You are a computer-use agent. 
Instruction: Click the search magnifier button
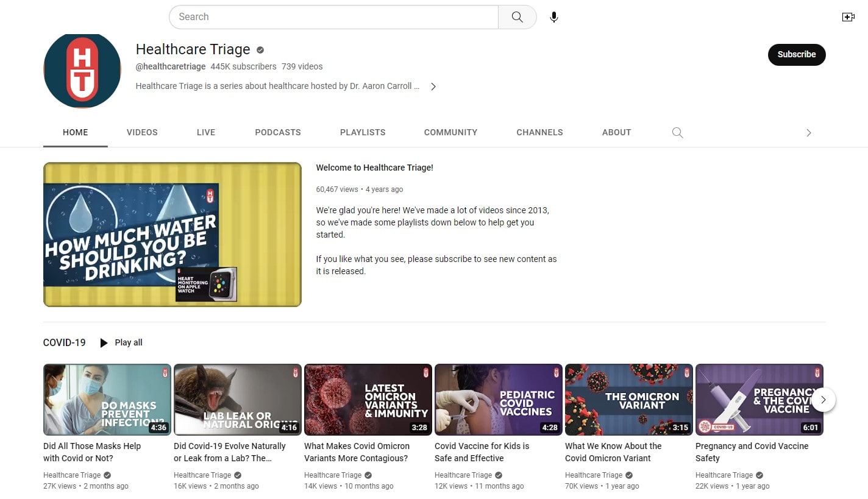pos(517,17)
